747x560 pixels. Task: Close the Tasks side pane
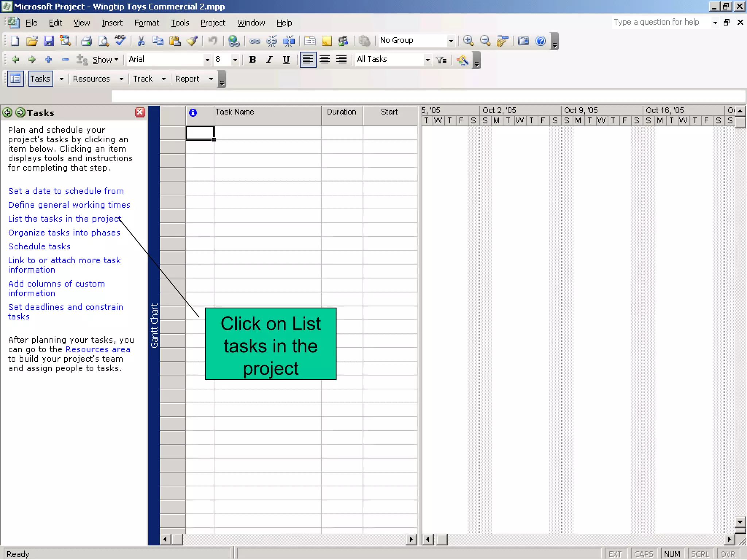click(x=140, y=112)
